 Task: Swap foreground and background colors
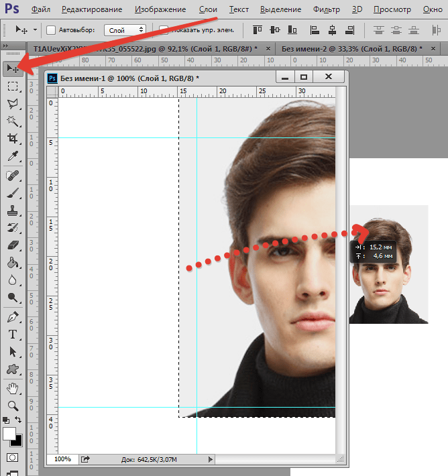[18, 420]
